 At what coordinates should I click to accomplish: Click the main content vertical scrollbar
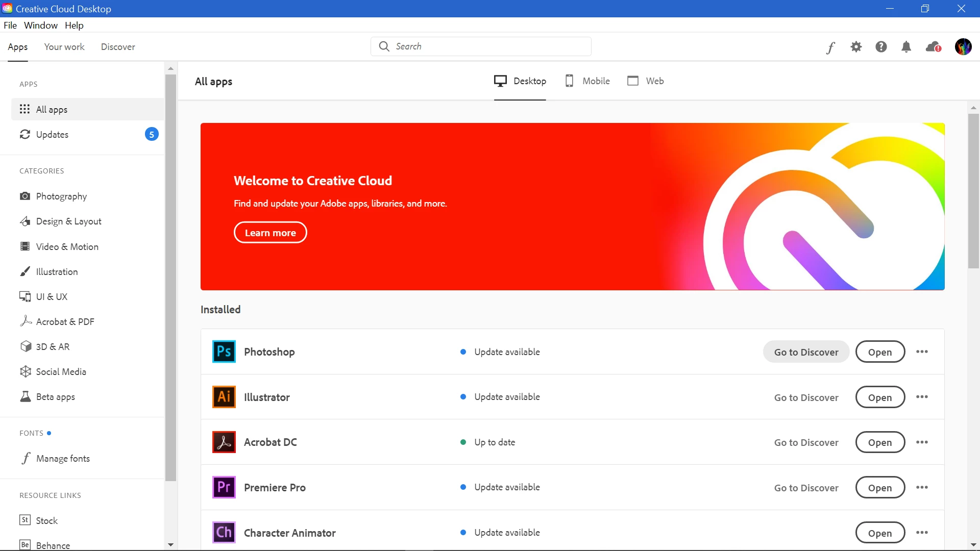tap(973, 191)
